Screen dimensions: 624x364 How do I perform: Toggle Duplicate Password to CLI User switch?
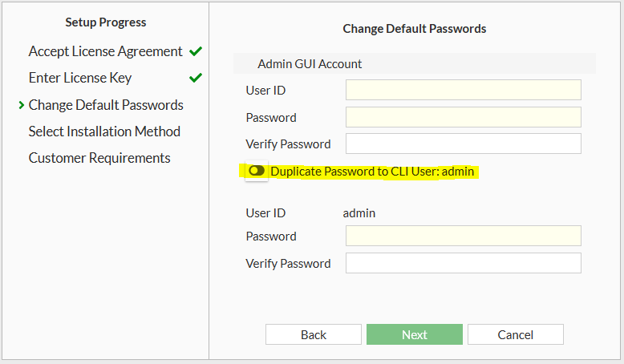[257, 172]
